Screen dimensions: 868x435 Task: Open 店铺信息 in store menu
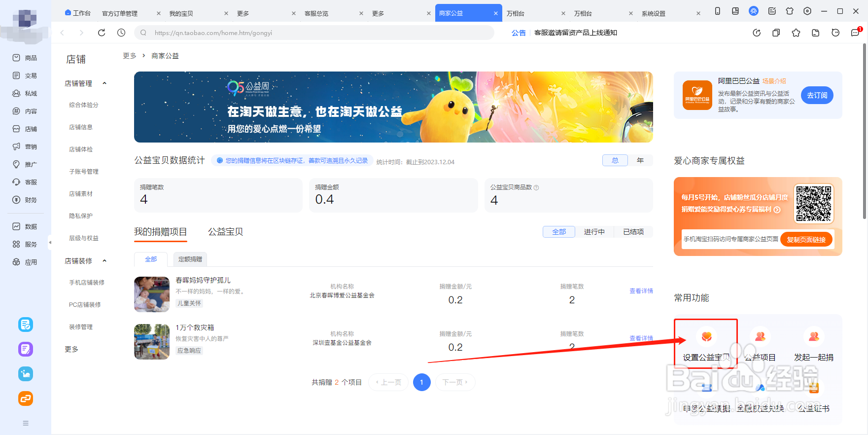click(x=81, y=127)
